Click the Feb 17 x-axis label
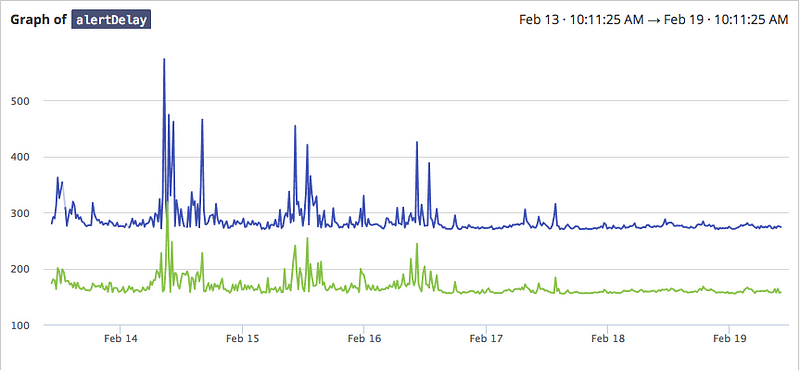800x370 pixels. pos(486,338)
